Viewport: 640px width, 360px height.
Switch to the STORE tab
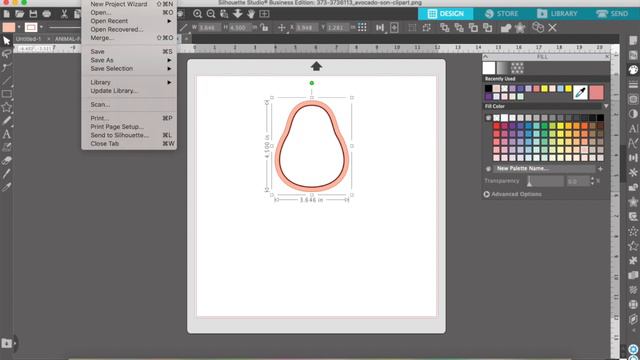click(501, 14)
